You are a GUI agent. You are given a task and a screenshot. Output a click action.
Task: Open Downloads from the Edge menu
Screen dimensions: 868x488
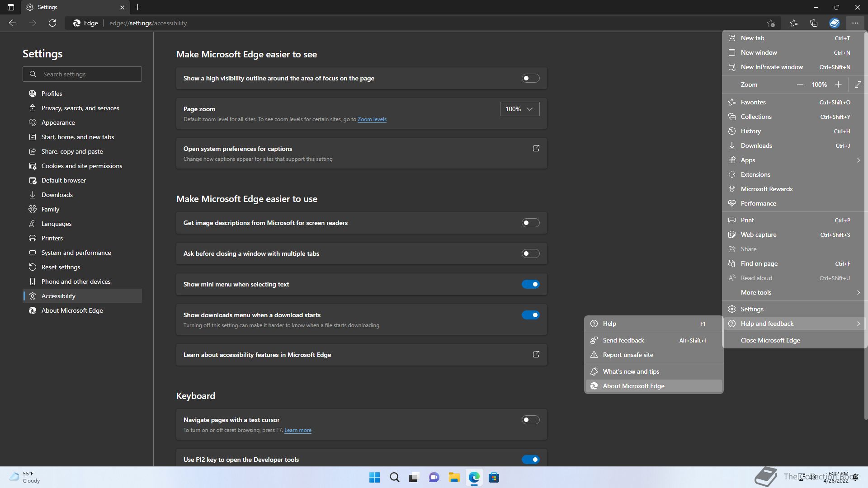coord(793,145)
